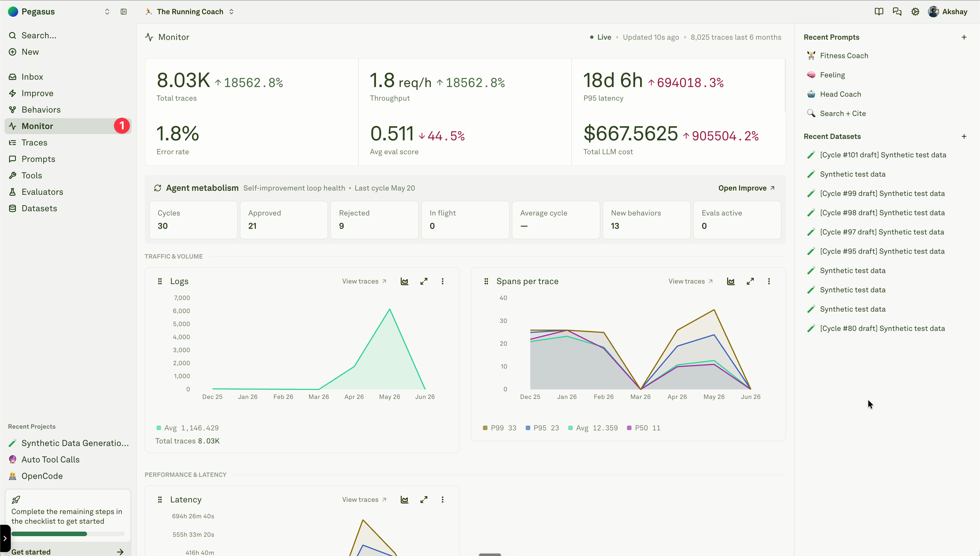Open the settings gear icon
The width and height of the screenshot is (980, 556).
pos(915,12)
